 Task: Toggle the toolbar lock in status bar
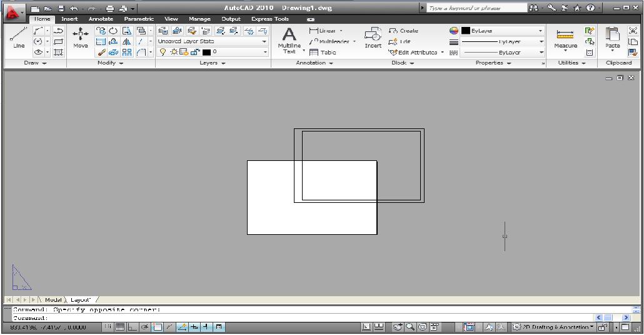click(603, 327)
